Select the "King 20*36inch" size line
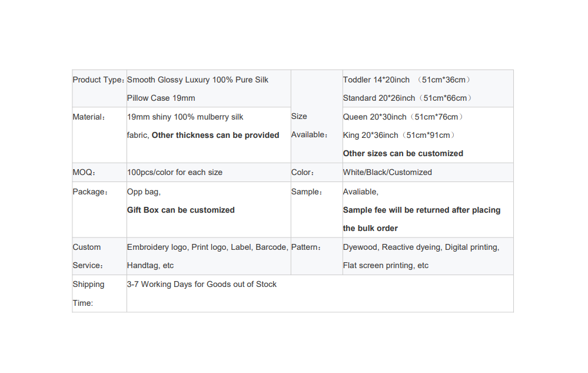This screenshot has width=588, height=373. (x=370, y=136)
